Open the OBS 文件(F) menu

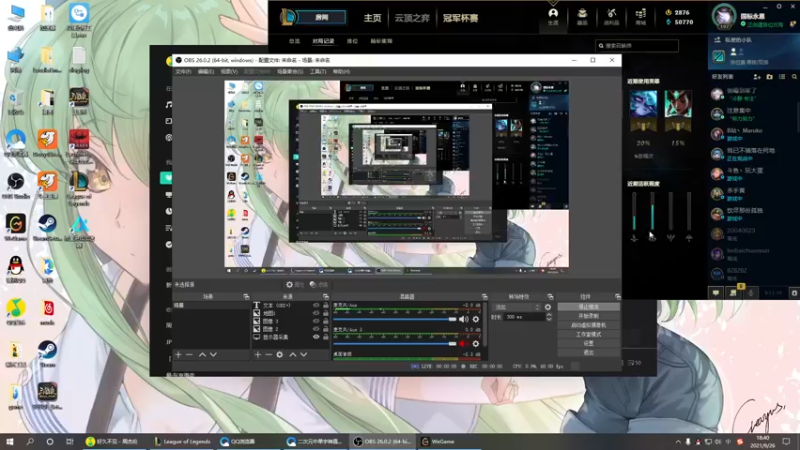(183, 71)
